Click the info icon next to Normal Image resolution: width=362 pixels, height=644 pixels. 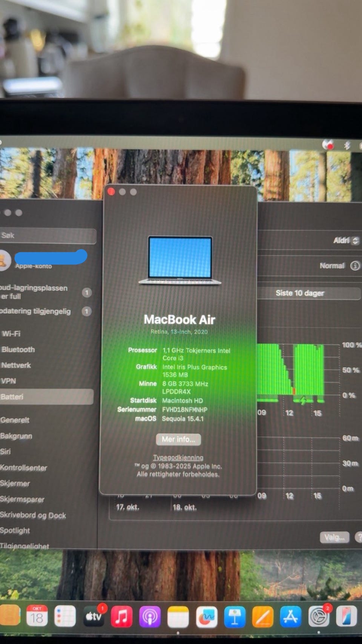(355, 266)
